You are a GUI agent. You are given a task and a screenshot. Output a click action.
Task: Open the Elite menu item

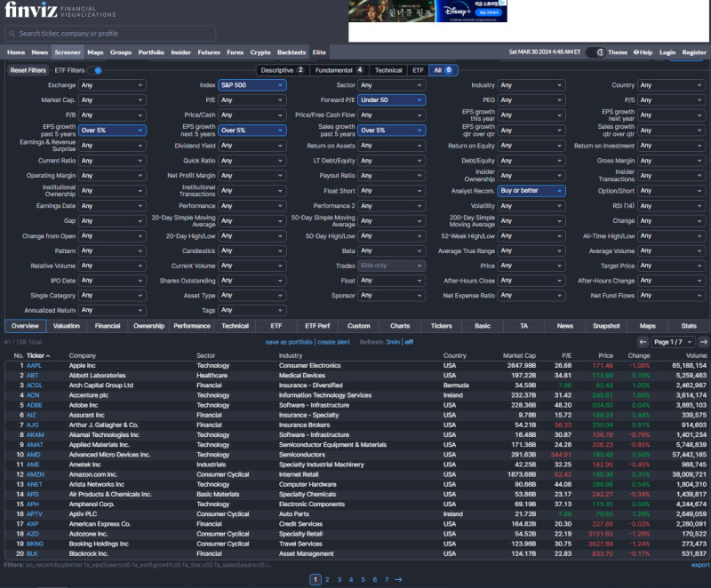click(319, 52)
